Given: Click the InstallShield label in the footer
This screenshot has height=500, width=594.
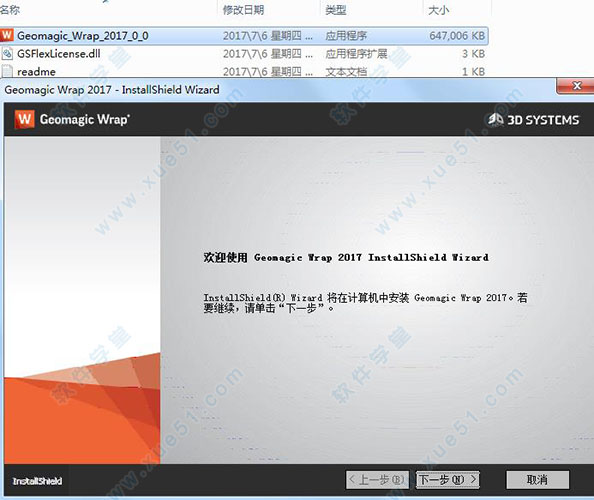Looking at the screenshot, I should (37, 481).
